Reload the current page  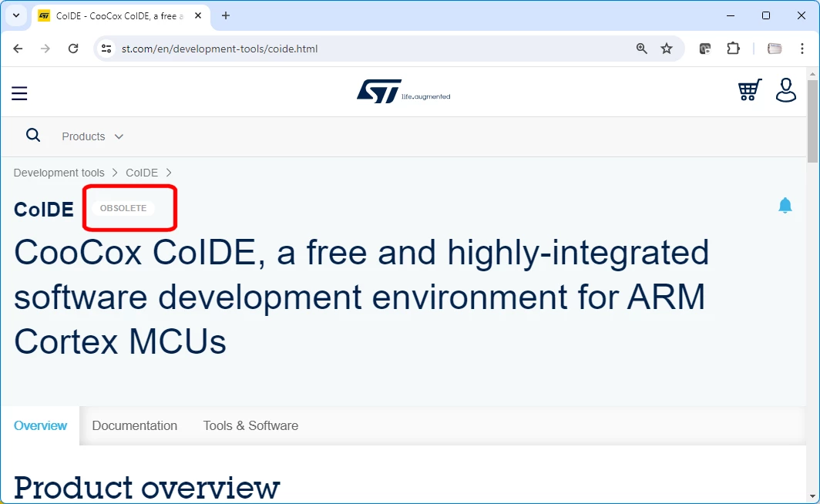click(73, 49)
